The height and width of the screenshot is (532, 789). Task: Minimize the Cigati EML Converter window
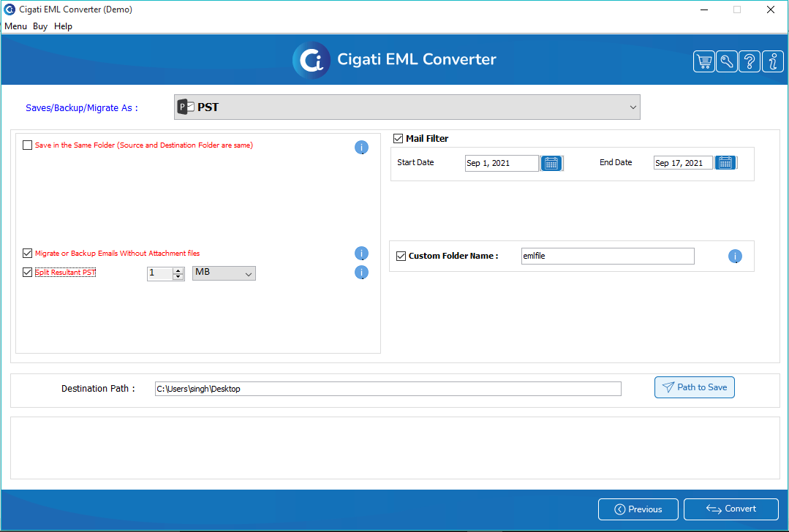[704, 9]
